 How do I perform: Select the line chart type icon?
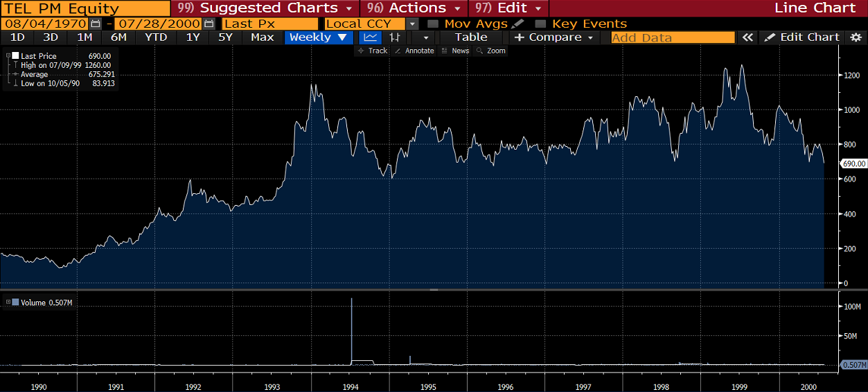pos(371,37)
